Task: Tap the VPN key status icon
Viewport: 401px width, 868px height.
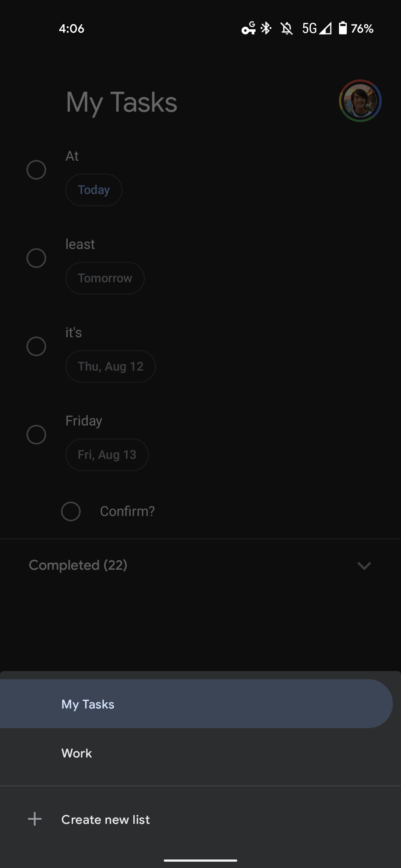Action: click(248, 28)
